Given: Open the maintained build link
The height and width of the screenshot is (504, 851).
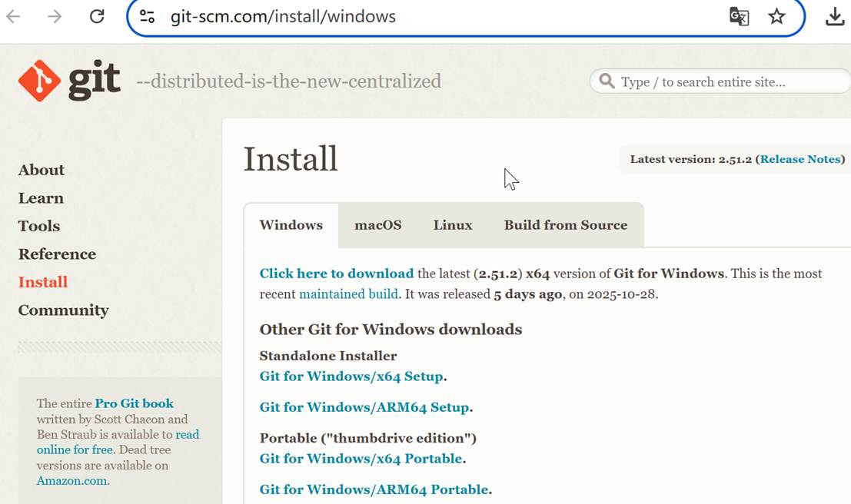Looking at the screenshot, I should click(x=348, y=294).
